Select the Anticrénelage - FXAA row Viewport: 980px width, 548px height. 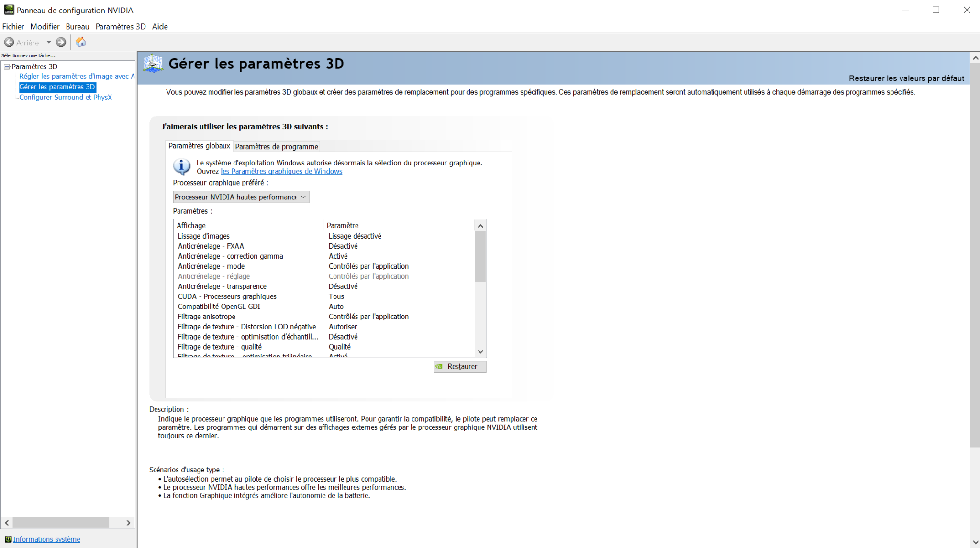click(x=324, y=246)
